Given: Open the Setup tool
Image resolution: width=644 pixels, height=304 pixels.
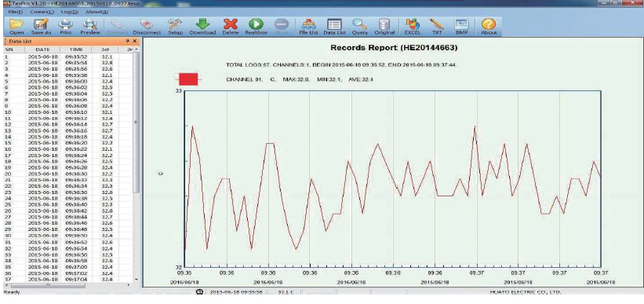Looking at the screenshot, I should point(176,27).
